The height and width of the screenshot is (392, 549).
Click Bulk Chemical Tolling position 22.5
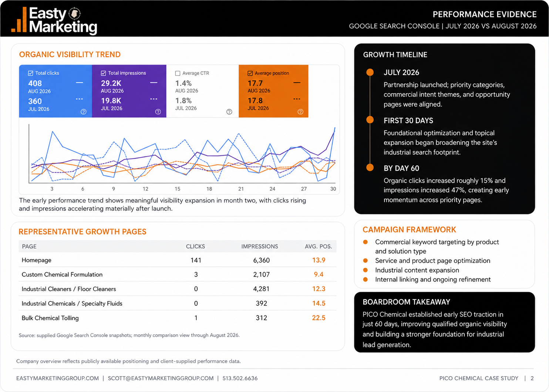coord(319,318)
